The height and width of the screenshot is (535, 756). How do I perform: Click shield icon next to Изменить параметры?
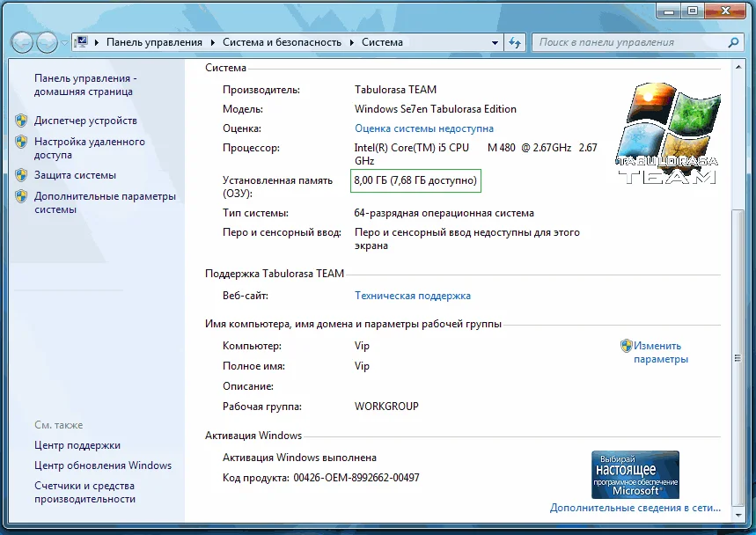point(627,346)
